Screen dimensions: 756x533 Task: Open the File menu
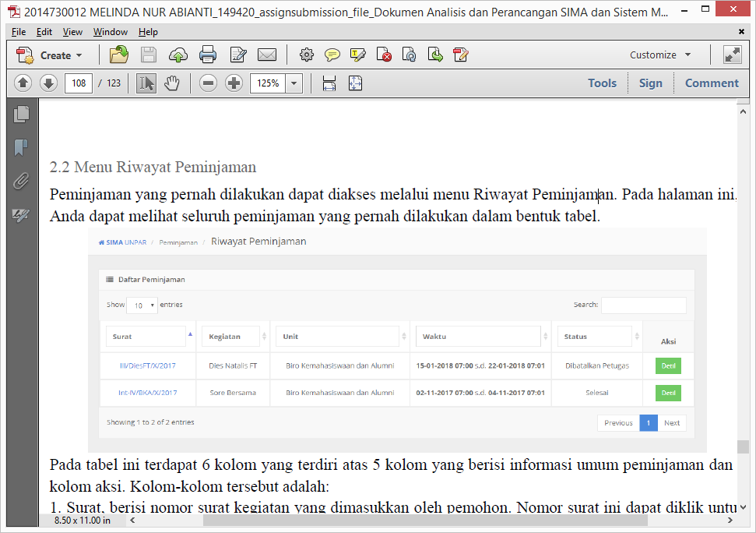[x=19, y=32]
